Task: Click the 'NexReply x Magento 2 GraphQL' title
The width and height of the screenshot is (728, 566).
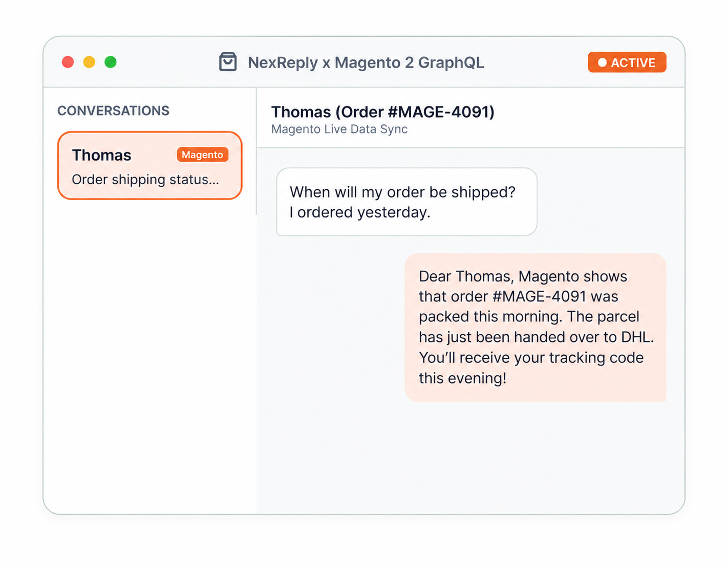Action: (366, 62)
